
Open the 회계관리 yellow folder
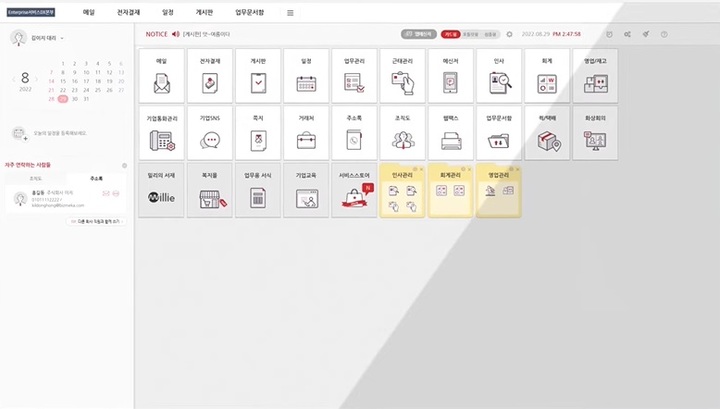(451, 192)
